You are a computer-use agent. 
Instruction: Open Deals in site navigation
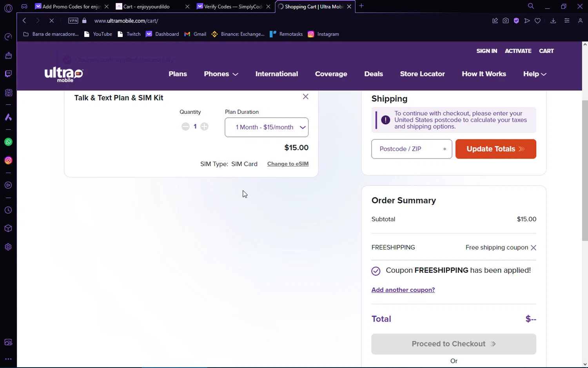point(374,74)
